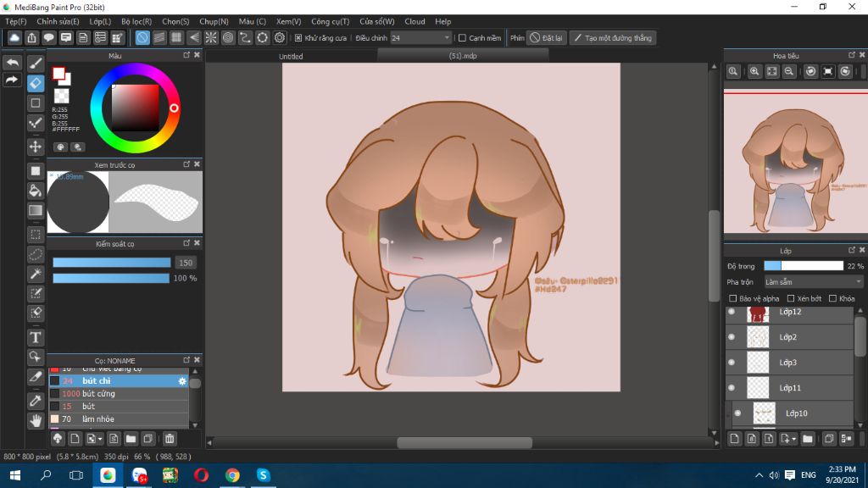Viewport: 868px width, 488px height.
Task: Click Tạo một đường thẳng button
Action: coord(613,37)
